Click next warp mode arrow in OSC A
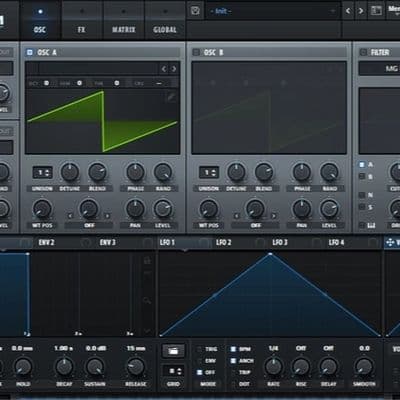Screen dimensions: 400x400 click(x=107, y=216)
